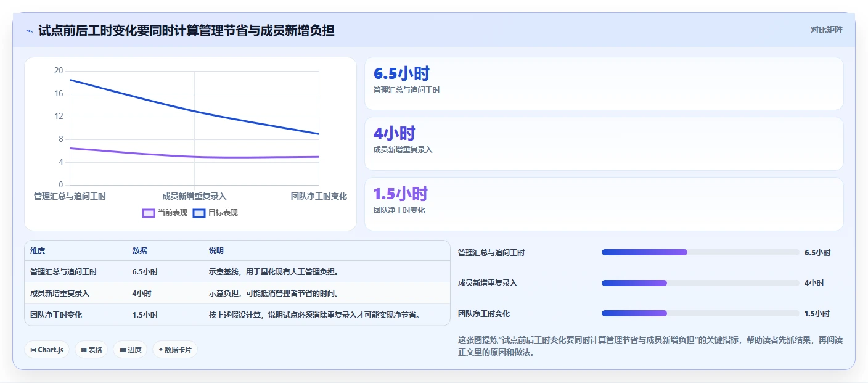Open the 4小时 data card
This screenshot has height=383, width=868.
point(604,144)
